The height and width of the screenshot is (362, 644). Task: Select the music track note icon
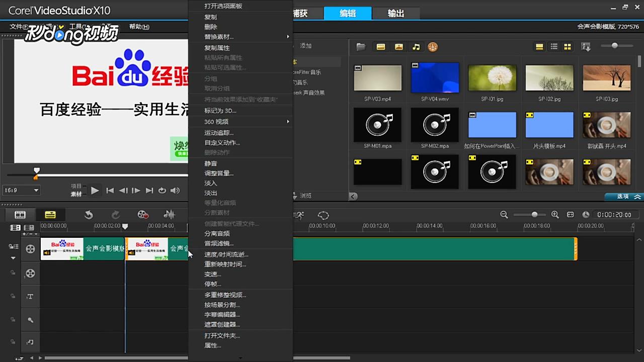(x=30, y=342)
